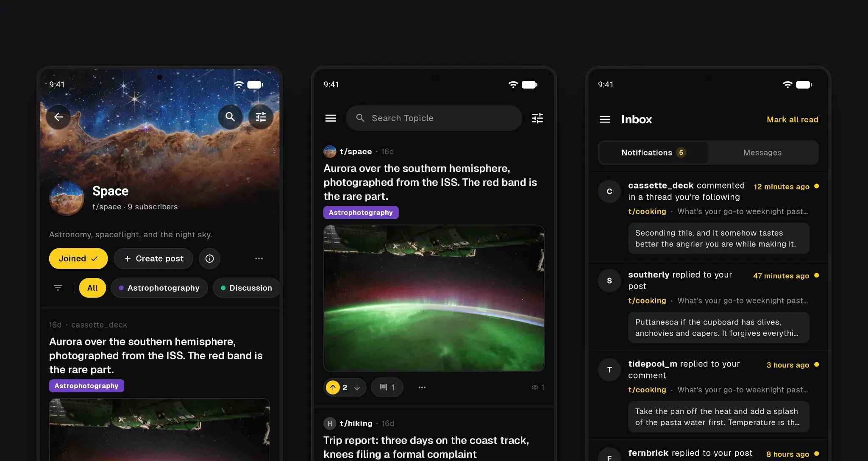The height and width of the screenshot is (461, 868).
Task: Open filter settings icon on Space banner
Action: pyautogui.click(x=261, y=117)
